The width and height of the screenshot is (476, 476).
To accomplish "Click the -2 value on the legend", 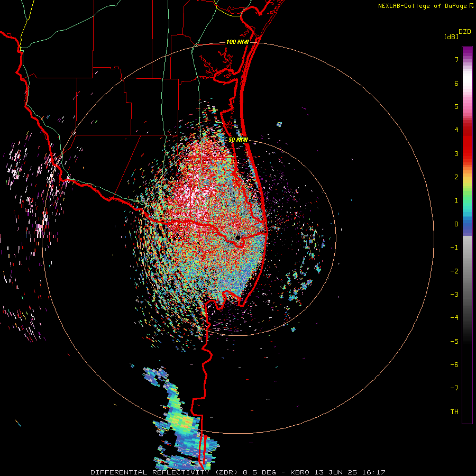I will click(454, 271).
